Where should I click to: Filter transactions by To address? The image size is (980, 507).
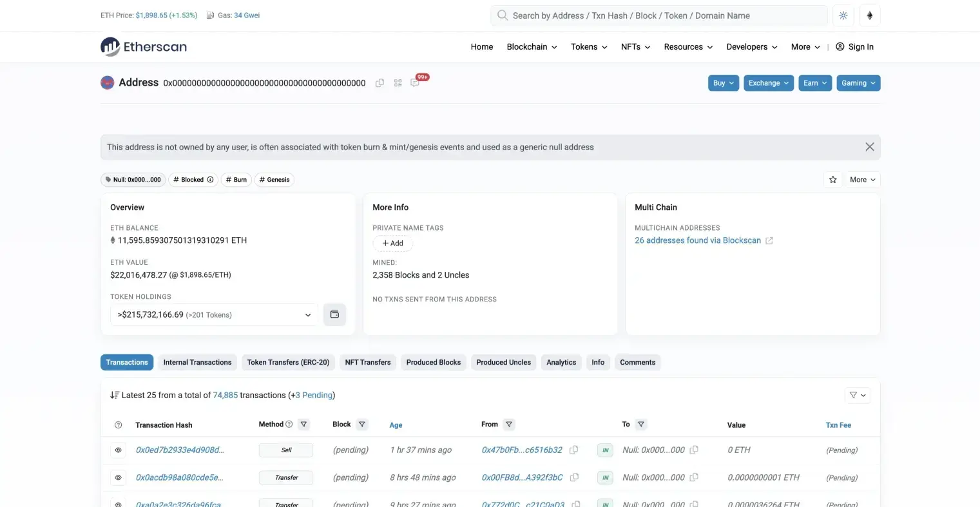click(640, 424)
